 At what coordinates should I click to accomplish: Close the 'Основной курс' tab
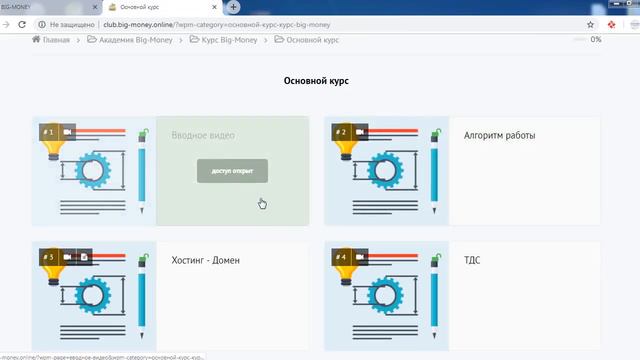point(214,7)
